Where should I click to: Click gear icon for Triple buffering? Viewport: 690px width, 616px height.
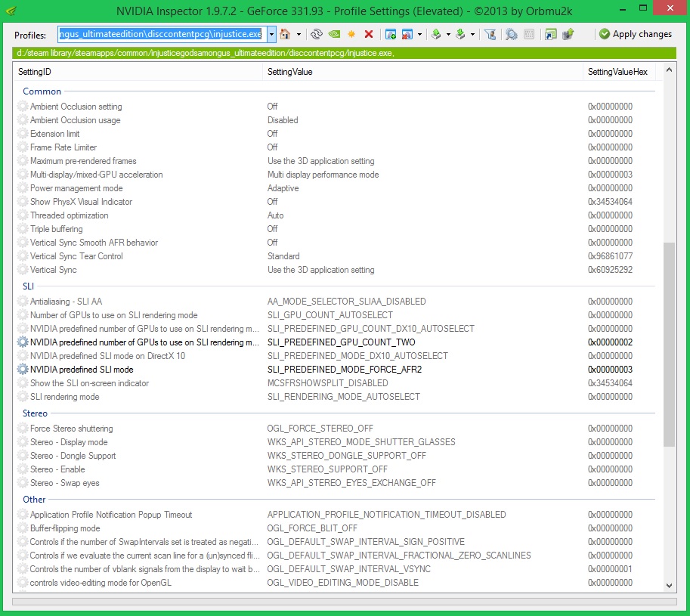click(x=23, y=229)
